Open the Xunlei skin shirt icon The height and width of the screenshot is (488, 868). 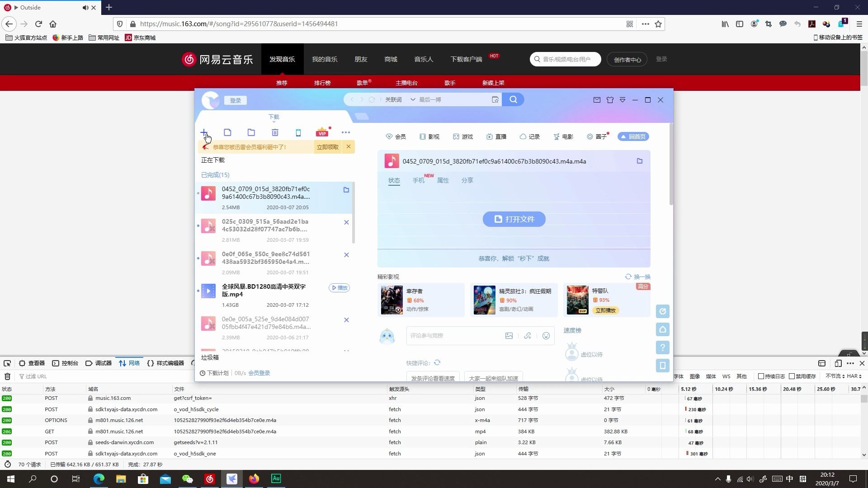point(610,100)
